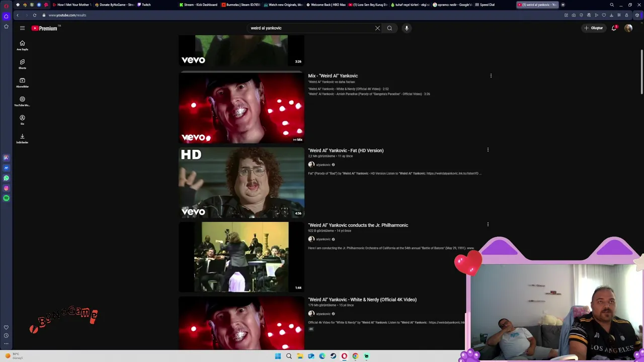This screenshot has width=644, height=362.
Task: Open Aria AI in Opera sidebar
Action: [x=6, y=158]
